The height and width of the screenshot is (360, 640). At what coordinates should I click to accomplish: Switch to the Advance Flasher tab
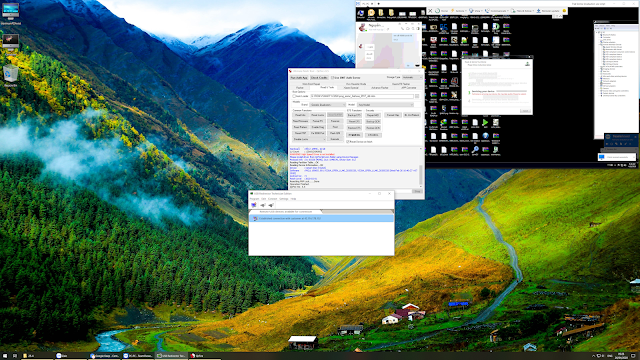tap(380, 87)
